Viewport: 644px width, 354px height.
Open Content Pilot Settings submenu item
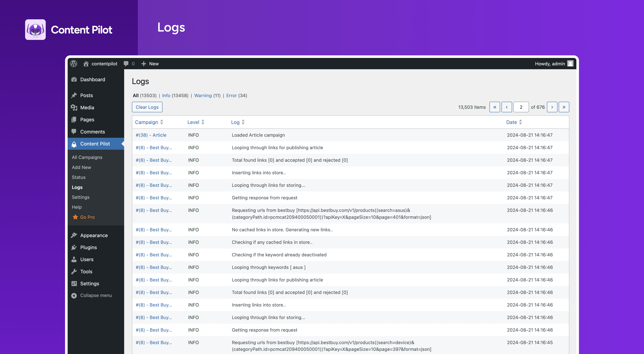pos(80,197)
